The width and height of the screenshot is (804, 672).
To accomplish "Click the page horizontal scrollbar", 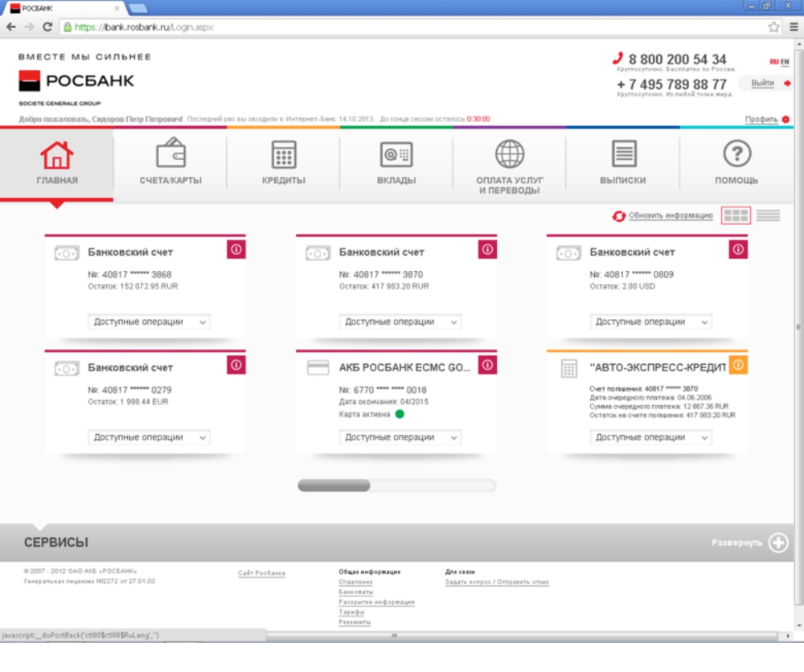I will tap(394, 636).
